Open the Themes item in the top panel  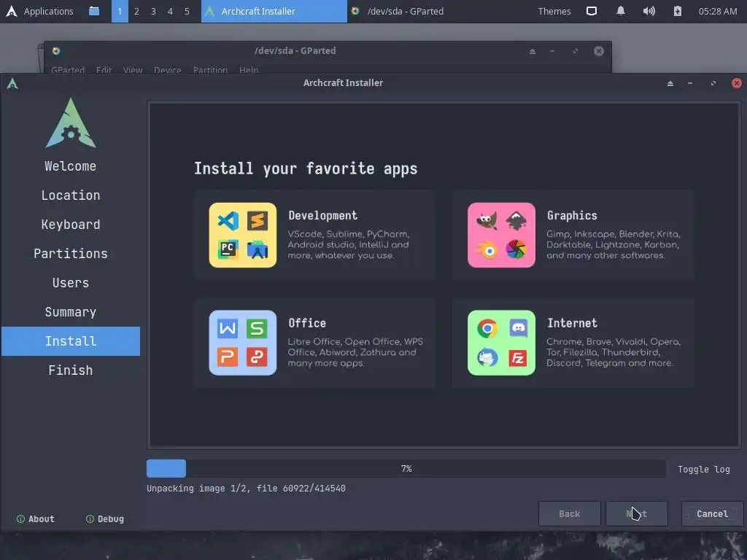[554, 11]
